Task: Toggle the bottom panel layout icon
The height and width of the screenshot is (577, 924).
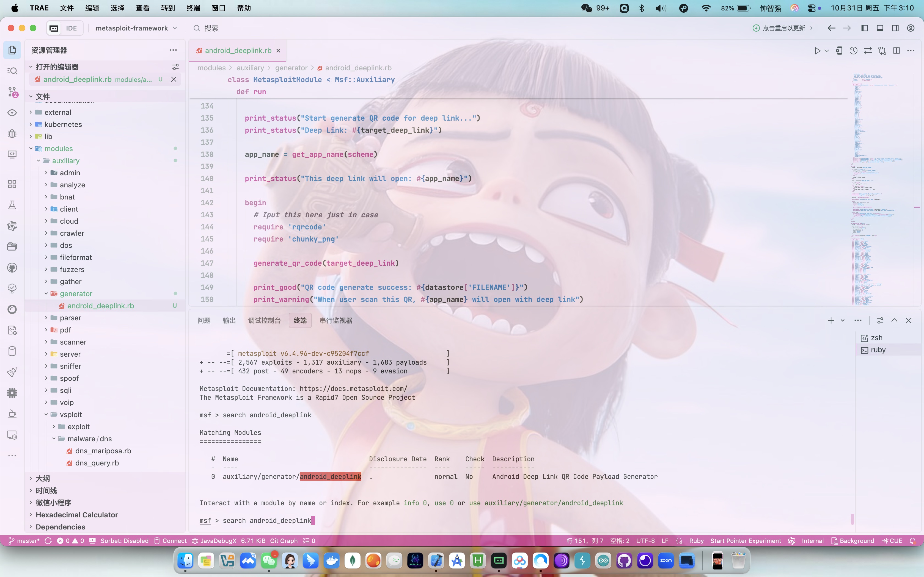Action: click(880, 28)
